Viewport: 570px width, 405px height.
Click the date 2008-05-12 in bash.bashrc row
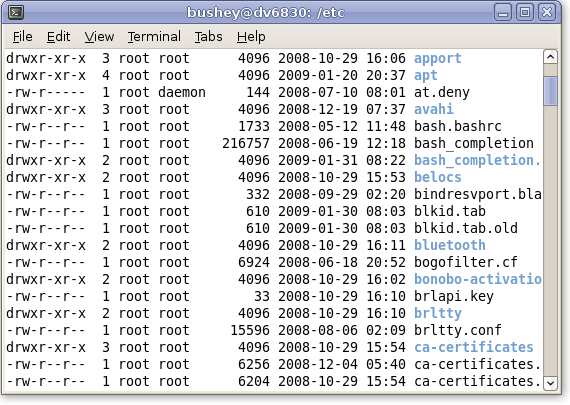(318, 126)
